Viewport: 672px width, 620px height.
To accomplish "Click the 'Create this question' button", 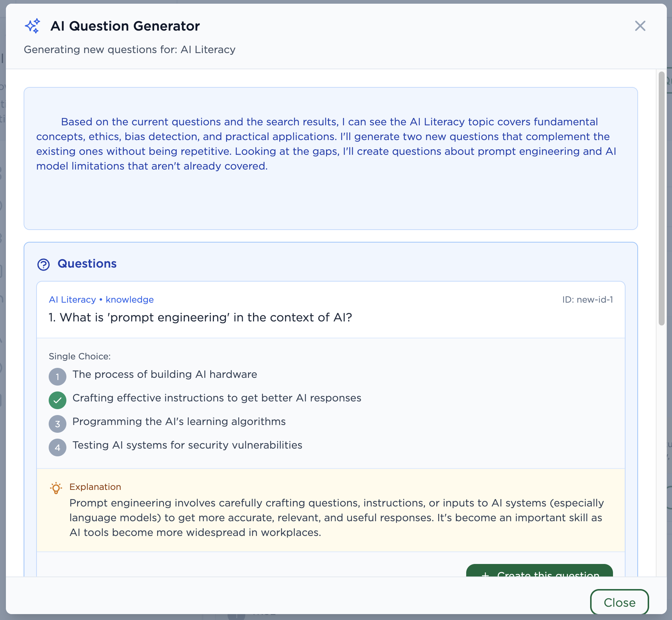I will 539,571.
